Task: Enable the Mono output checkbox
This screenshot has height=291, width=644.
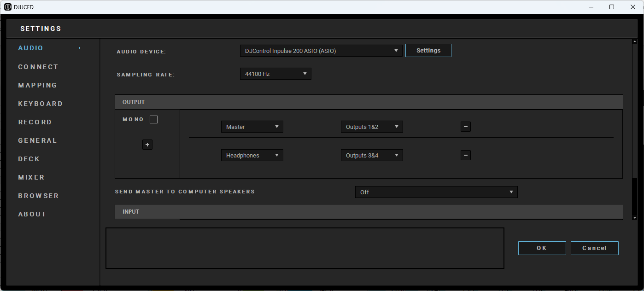Action: coord(154,119)
